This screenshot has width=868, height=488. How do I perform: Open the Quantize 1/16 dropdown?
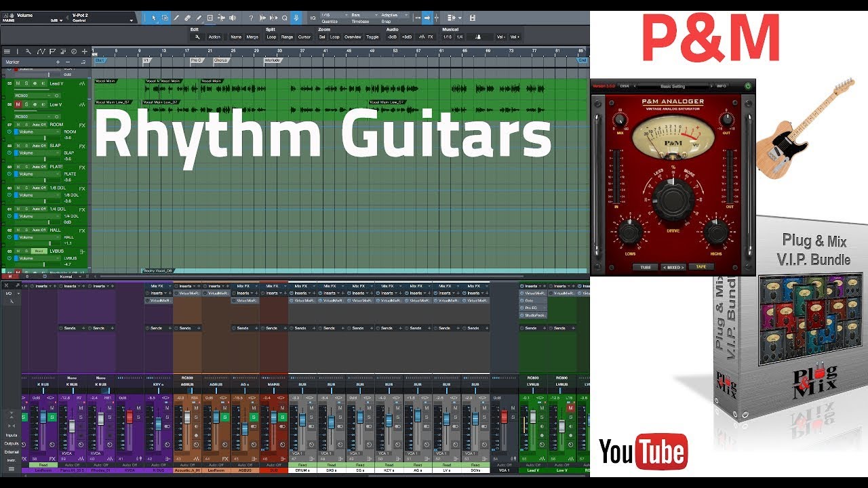335,15
